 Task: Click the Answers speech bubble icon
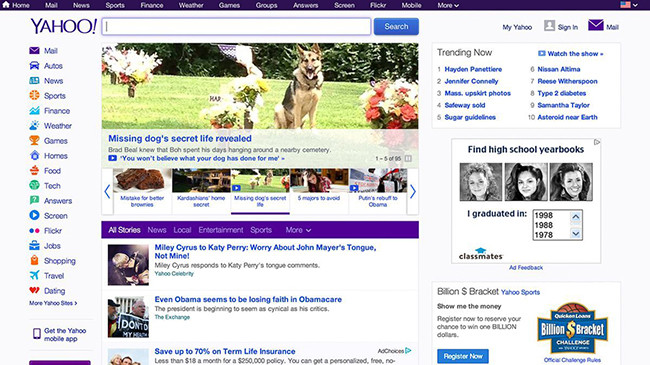tap(34, 200)
